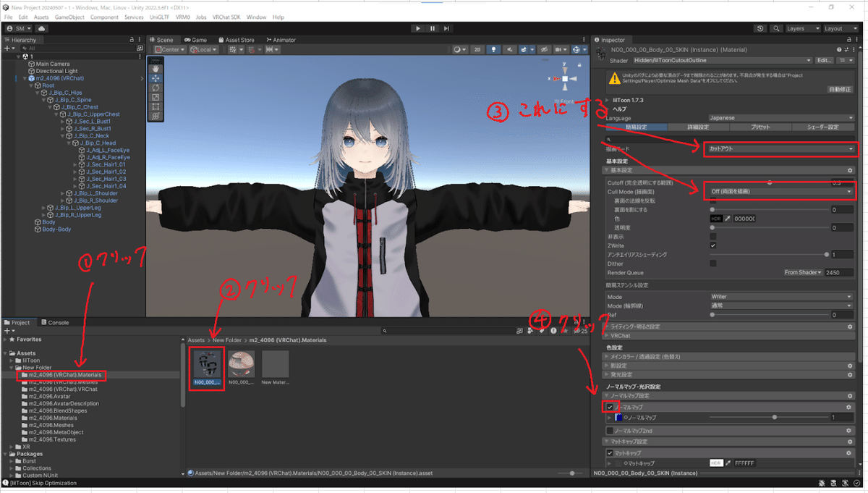This screenshot has width=868, height=493.
Task: Open draw mode (shading) sphere dropdown
Action: pyautogui.click(x=460, y=50)
